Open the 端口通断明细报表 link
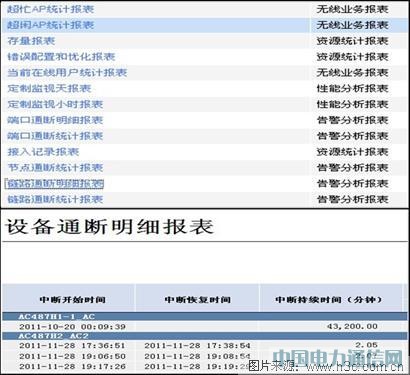The height and width of the screenshot is (375, 410). 55,120
